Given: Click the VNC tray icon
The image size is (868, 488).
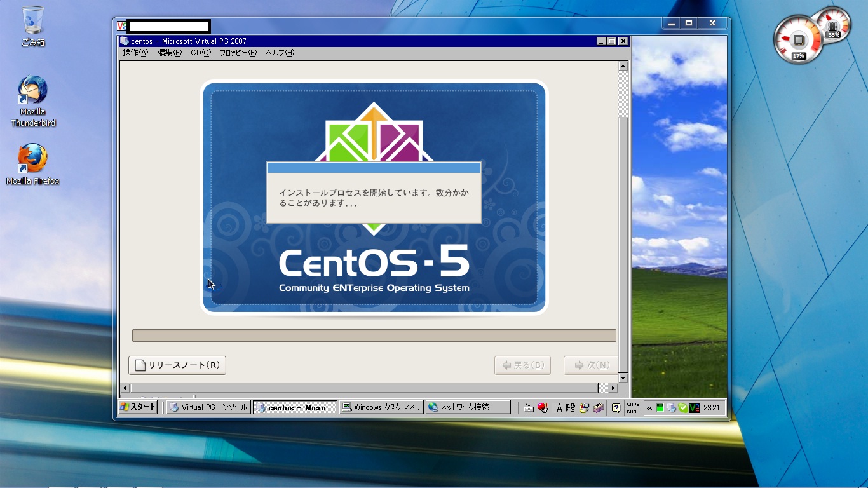Looking at the screenshot, I should click(x=695, y=408).
